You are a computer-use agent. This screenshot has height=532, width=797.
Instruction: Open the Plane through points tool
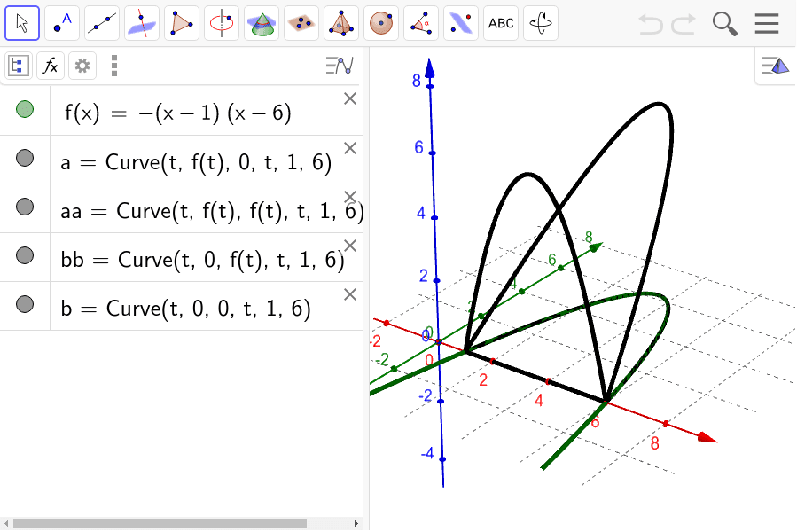301,22
